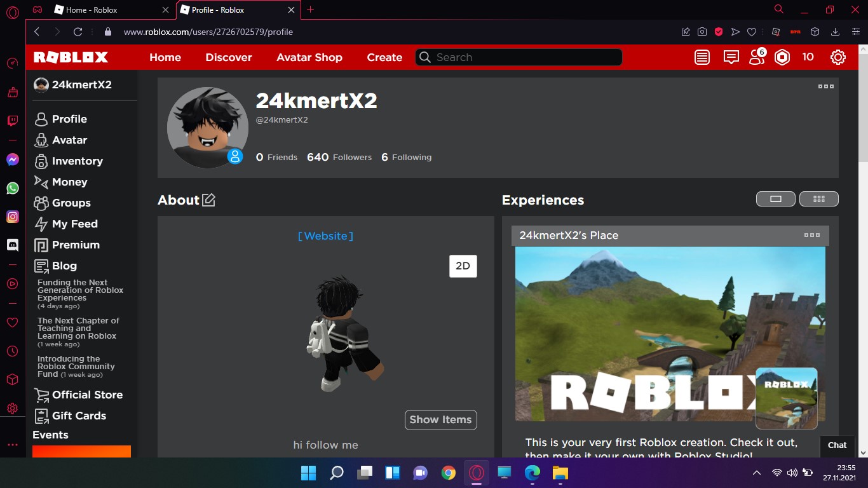
Task: Open Chrome from Windows taskbar
Action: point(449,473)
